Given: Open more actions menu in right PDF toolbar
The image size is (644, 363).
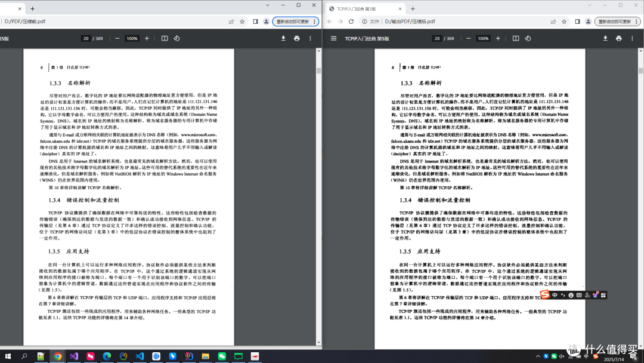Looking at the screenshot, I should [632, 38].
